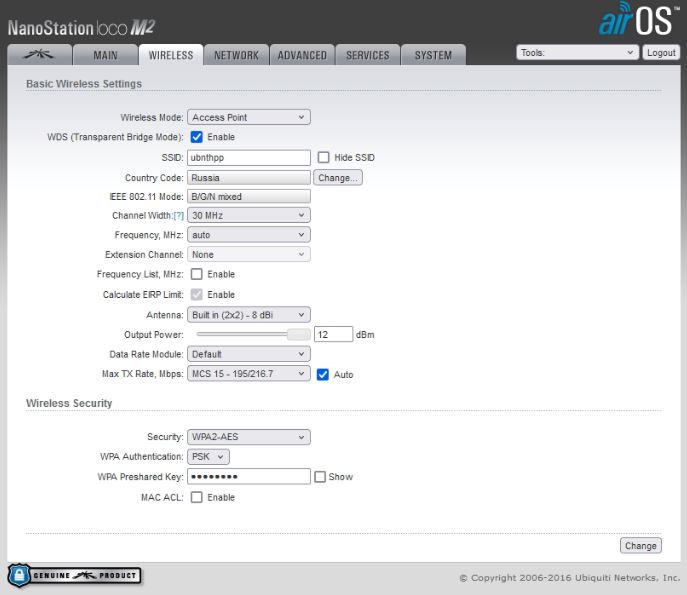Toggle the Max TX Rate Auto checkbox
Image resolution: width=687 pixels, height=595 pixels.
coord(323,374)
